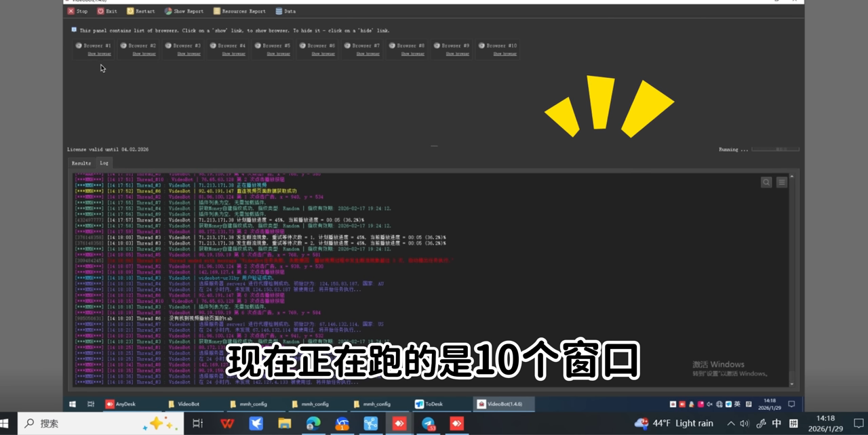This screenshot has width=868, height=435.
Task: Open the Resources Report
Action: coord(239,11)
